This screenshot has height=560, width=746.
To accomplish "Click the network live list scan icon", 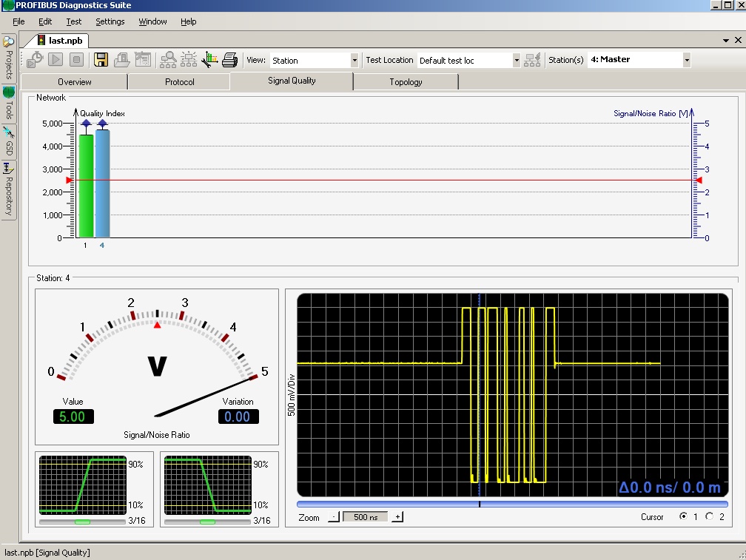I will [x=189, y=60].
